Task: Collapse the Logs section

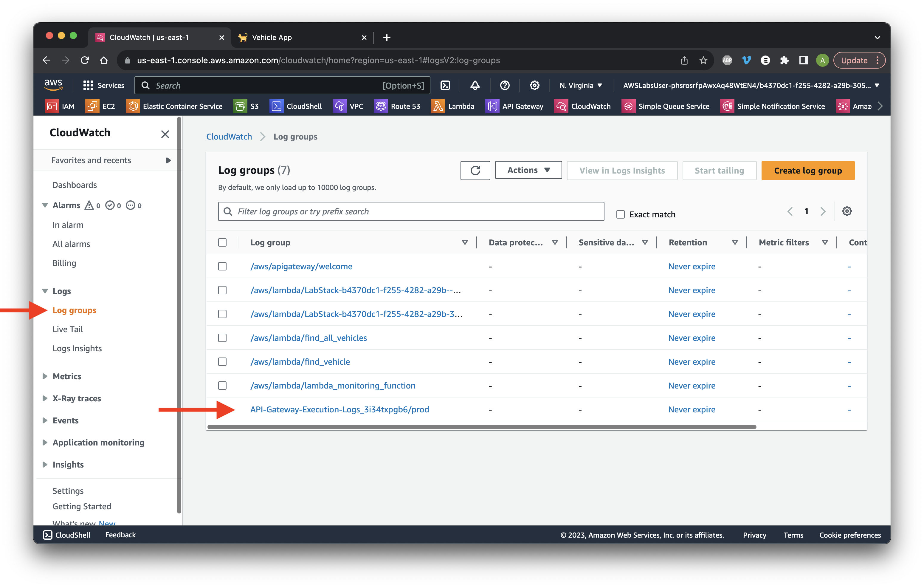Action: coord(45,291)
